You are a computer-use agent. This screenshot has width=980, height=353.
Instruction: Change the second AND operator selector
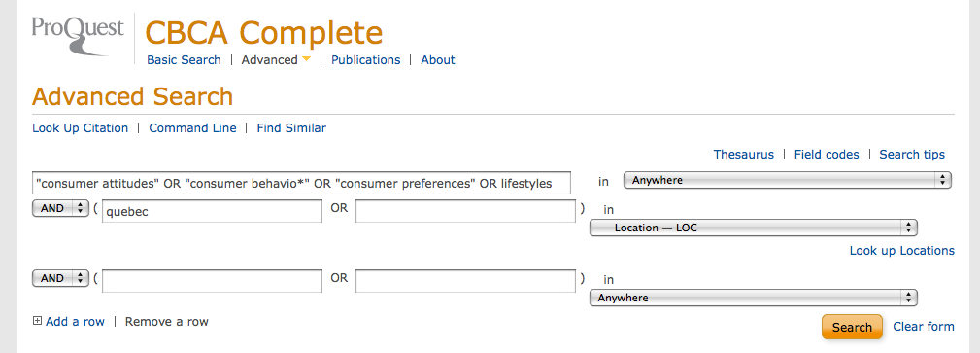(x=60, y=278)
